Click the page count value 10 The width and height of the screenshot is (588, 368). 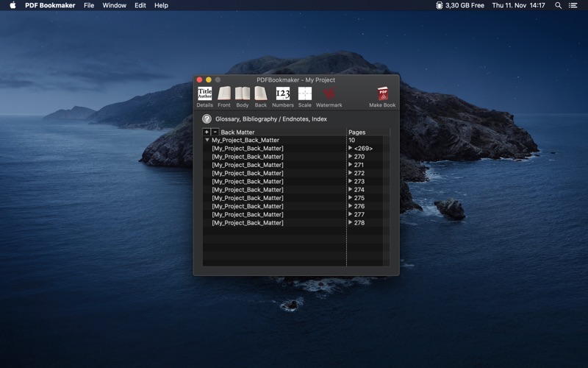pos(352,140)
